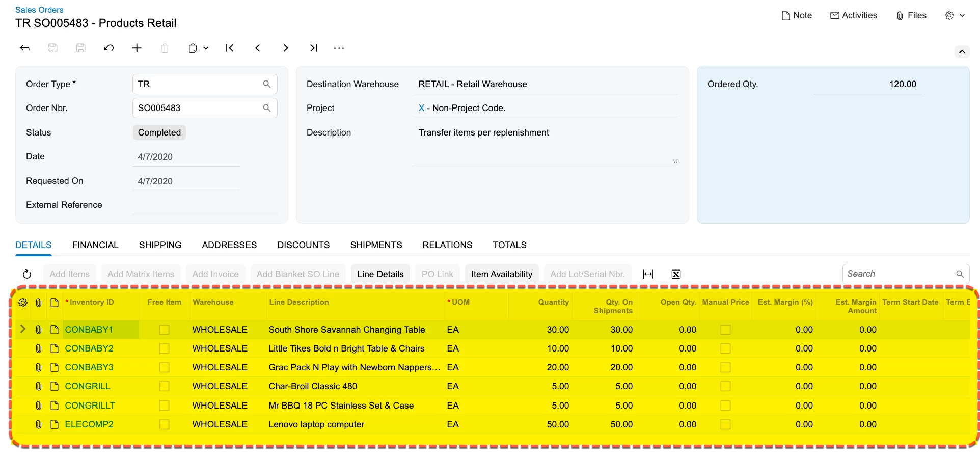Viewport: 980px width, 459px height.
Task: Toggle Free Item checkbox for CONBABY1
Action: [x=164, y=330]
